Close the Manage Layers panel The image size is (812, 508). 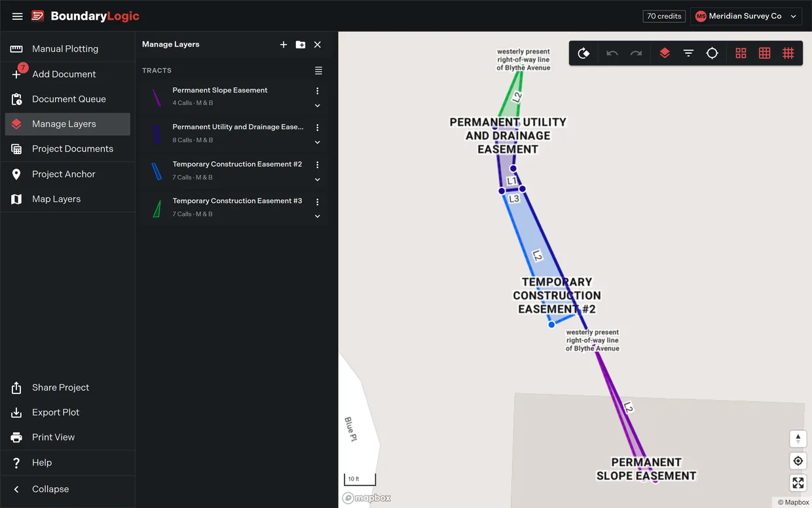coord(318,45)
